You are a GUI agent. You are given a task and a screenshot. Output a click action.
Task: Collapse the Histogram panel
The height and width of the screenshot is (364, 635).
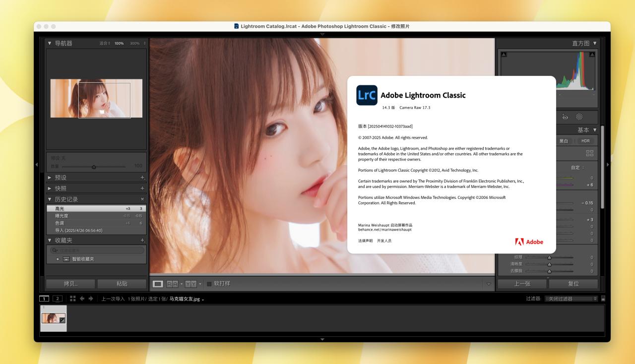[595, 43]
